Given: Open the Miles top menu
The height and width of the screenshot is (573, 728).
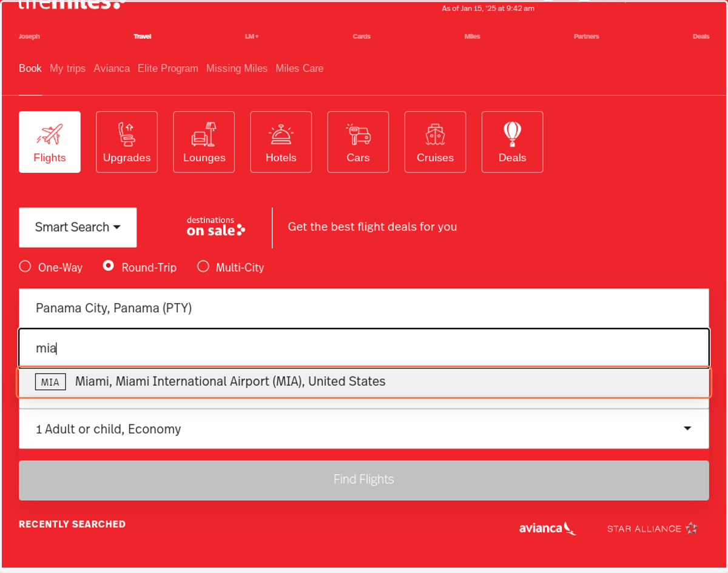Looking at the screenshot, I should point(473,36).
